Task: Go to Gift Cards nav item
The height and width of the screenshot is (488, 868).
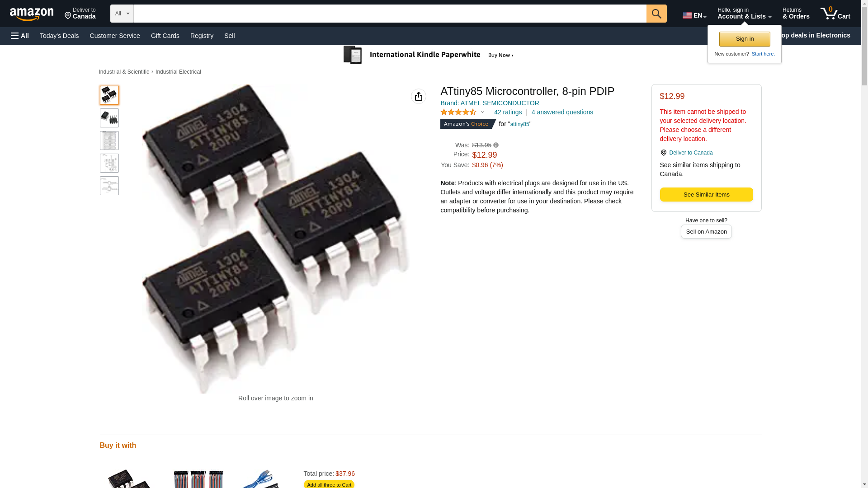Action: pyautogui.click(x=165, y=36)
